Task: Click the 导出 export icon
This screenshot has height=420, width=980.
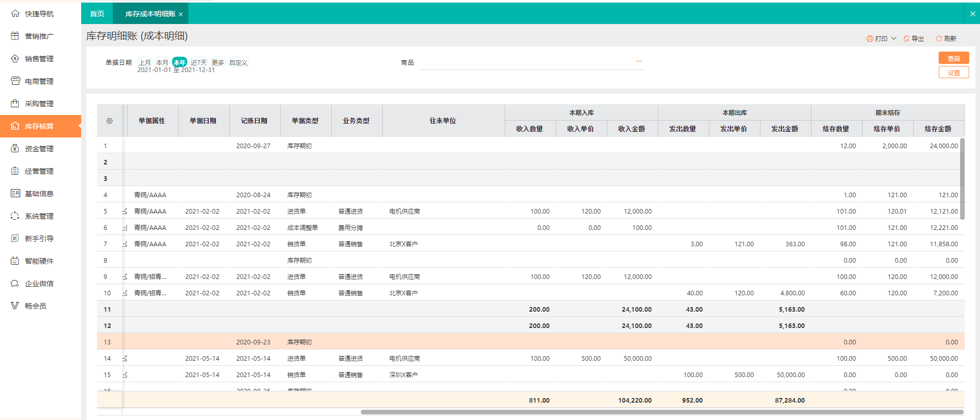Action: point(906,39)
